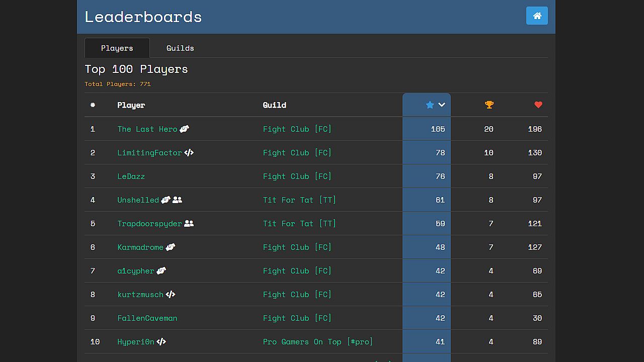Screen dimensions: 644x362
Task: Click the Guild column header
Action: 274,105
